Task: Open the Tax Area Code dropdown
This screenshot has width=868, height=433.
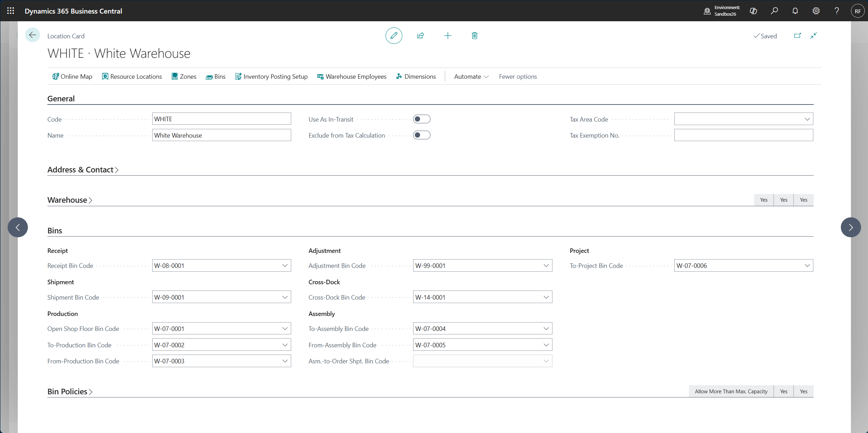Action: coord(807,119)
